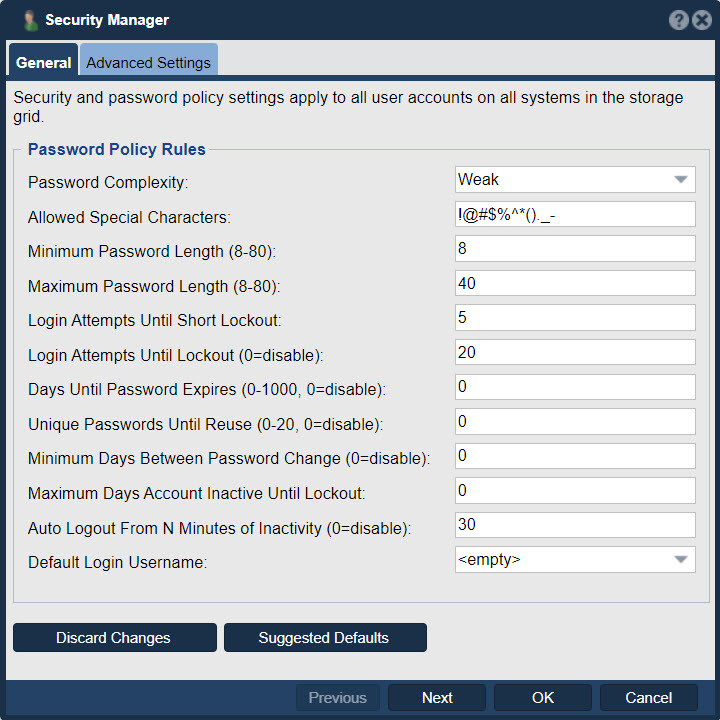This screenshot has height=720, width=720.
Task: Select the General tab
Action: coord(43,62)
